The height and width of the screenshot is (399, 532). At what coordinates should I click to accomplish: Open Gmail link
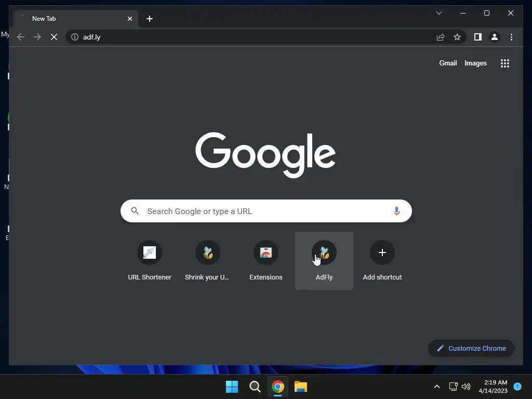pos(448,63)
